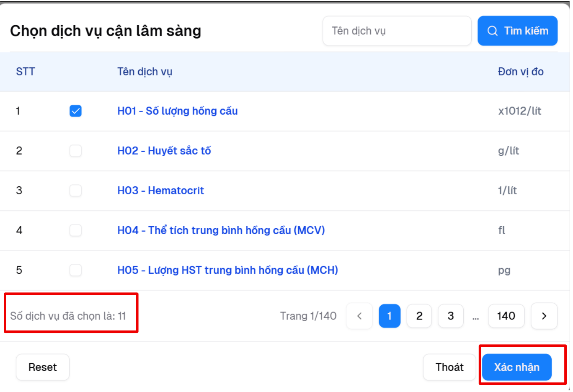Jump to last page 140
The image size is (573, 392).
(506, 316)
